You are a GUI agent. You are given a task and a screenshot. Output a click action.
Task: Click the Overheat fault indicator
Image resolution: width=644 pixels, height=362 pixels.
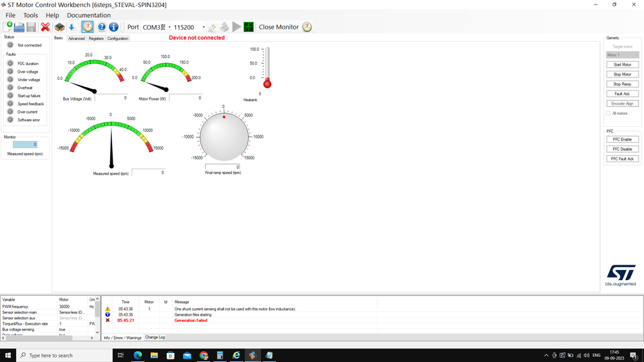(x=10, y=88)
